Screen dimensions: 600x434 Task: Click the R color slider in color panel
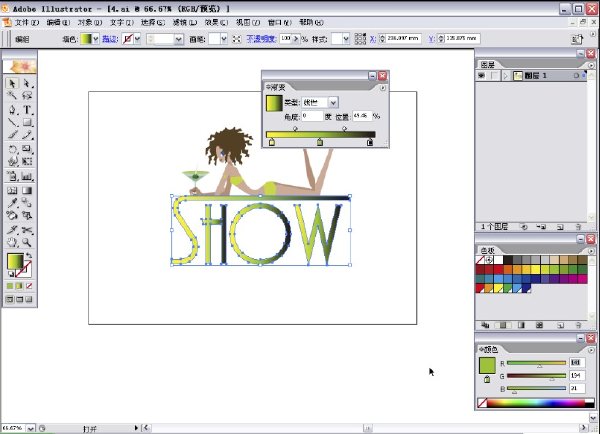pos(536,363)
